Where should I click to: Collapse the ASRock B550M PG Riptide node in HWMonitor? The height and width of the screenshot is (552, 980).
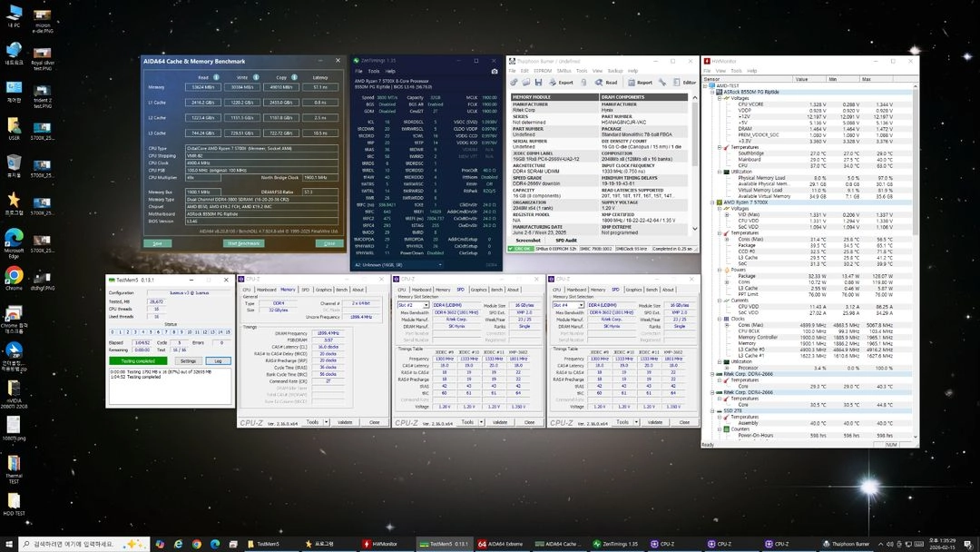[713, 92]
